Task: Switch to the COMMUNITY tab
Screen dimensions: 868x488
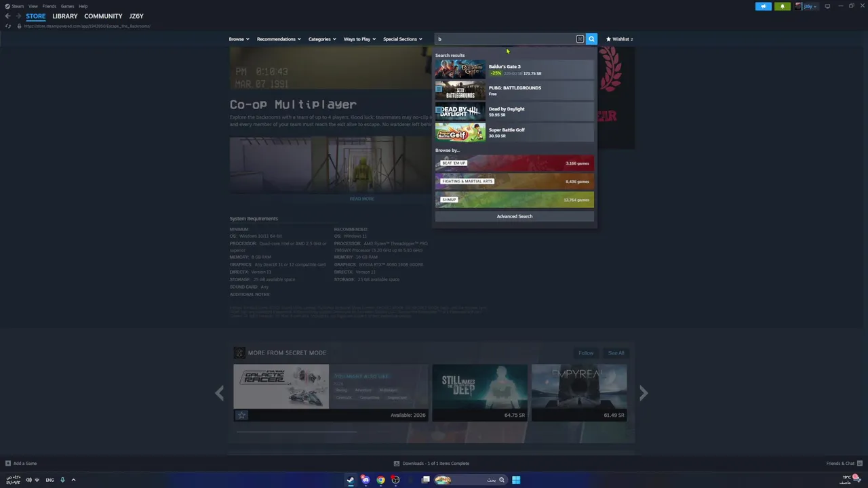Action: point(103,16)
